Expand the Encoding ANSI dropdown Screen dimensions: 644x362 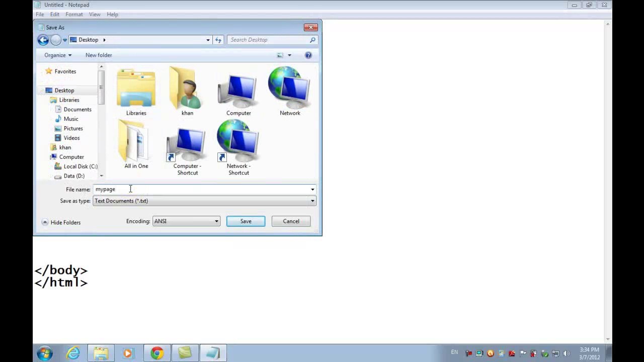[x=186, y=221]
